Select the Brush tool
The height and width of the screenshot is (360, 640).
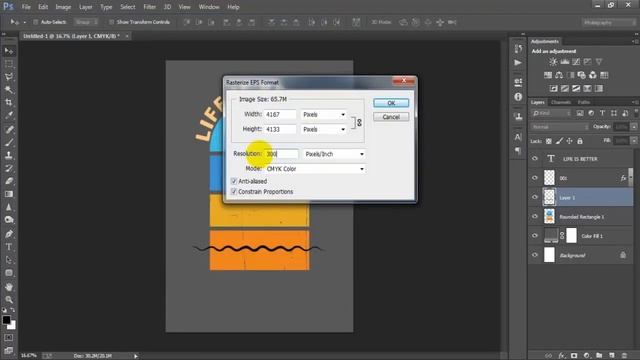pos(9,142)
